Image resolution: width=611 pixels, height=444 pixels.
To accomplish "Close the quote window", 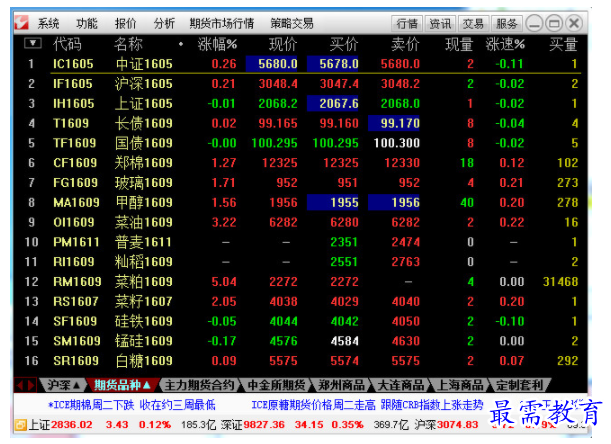I will click(574, 24).
